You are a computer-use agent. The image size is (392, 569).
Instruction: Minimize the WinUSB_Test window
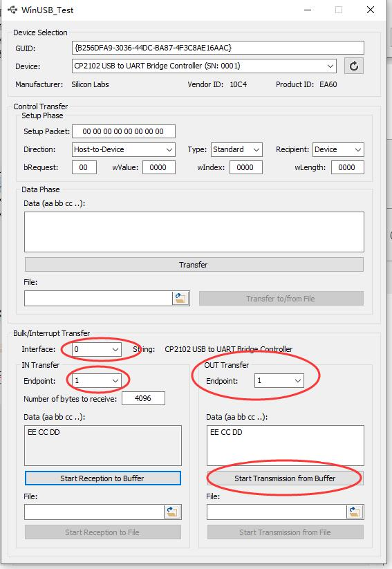coord(308,10)
